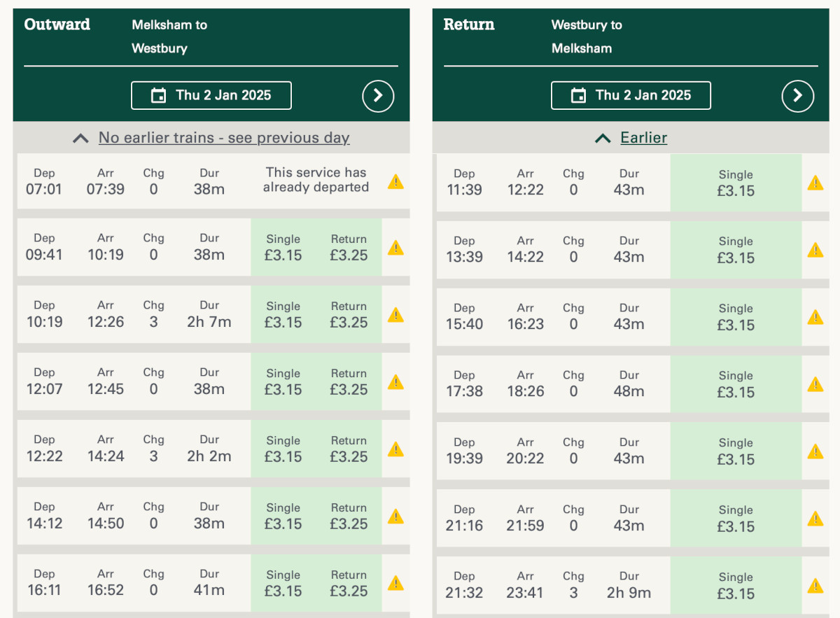
Task: Go to next day for Return journey
Action: pos(797,96)
